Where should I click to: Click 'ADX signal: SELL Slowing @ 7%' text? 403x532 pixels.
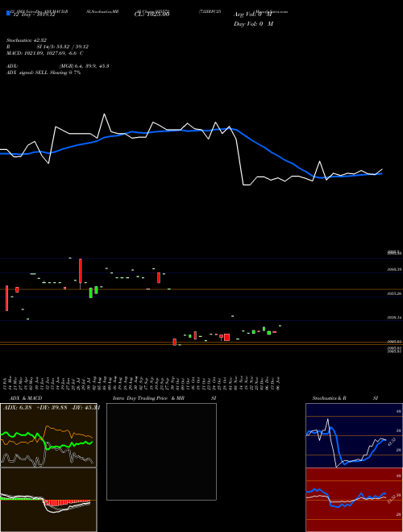[x=44, y=73]
